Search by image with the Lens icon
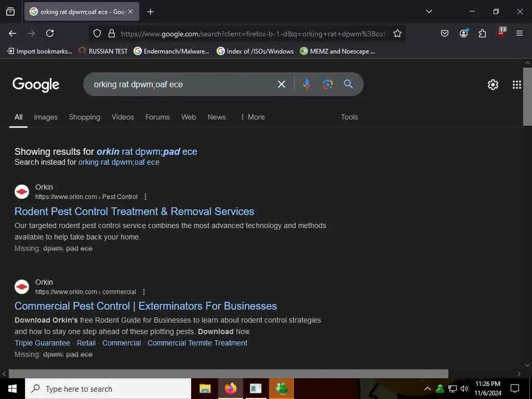Image resolution: width=532 pixels, height=399 pixels. tap(327, 84)
